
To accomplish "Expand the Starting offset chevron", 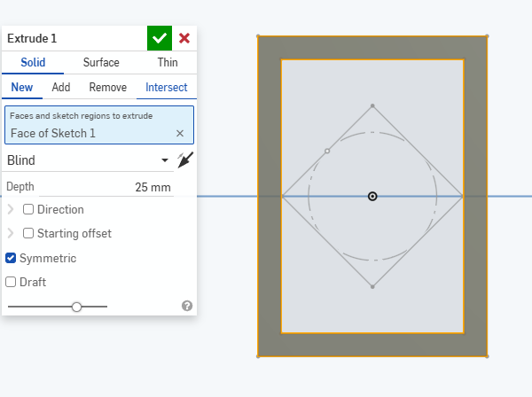I will [x=11, y=233].
